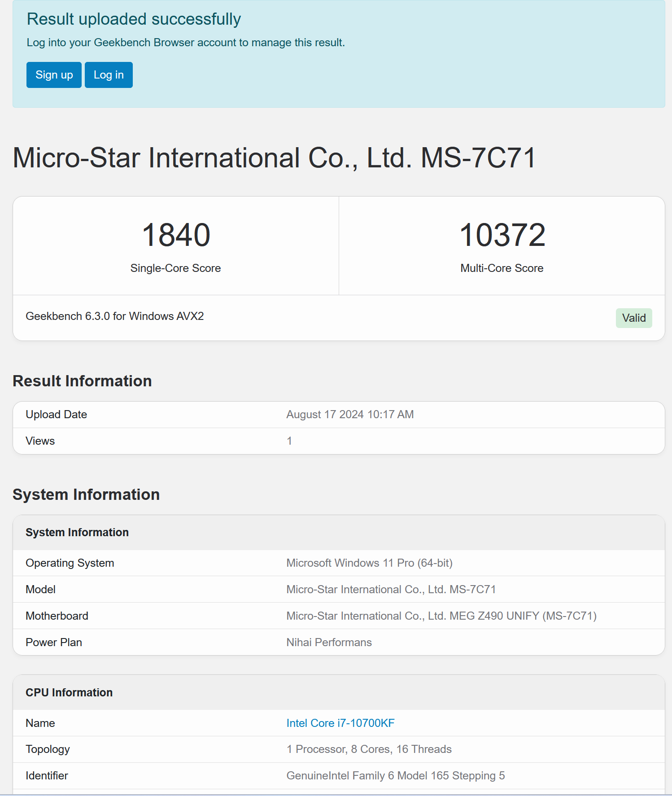This screenshot has width=672, height=796.
Task: Click the Log in button
Action: pos(109,75)
